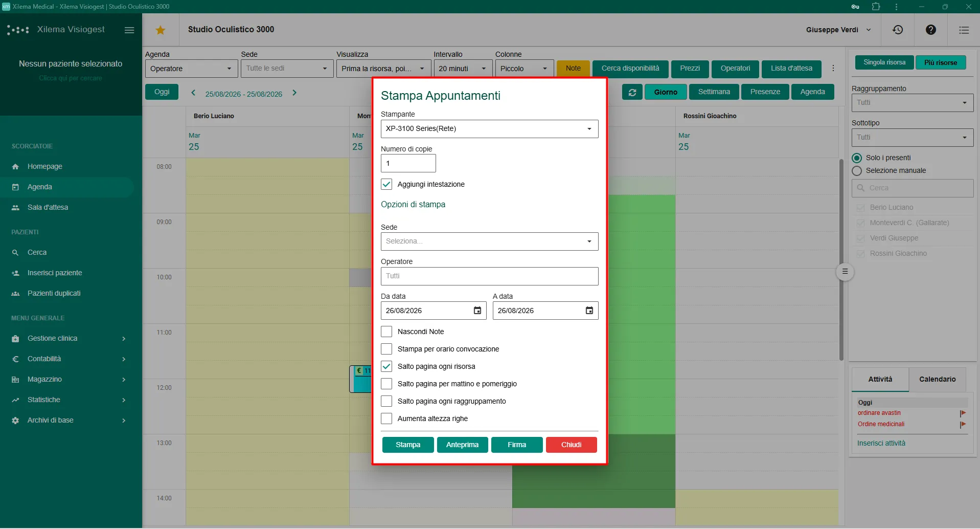980x529 pixels.
Task: Click the side panel collapse handle
Action: click(845, 272)
